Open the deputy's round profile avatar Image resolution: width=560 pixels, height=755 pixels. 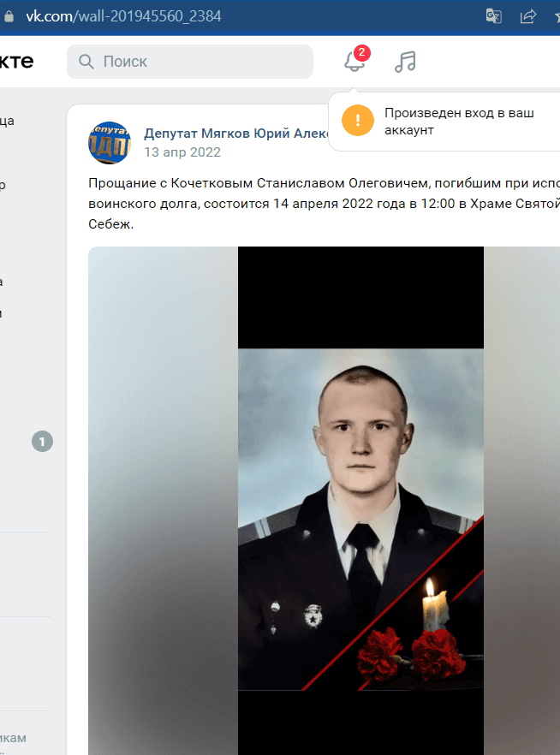(110, 142)
